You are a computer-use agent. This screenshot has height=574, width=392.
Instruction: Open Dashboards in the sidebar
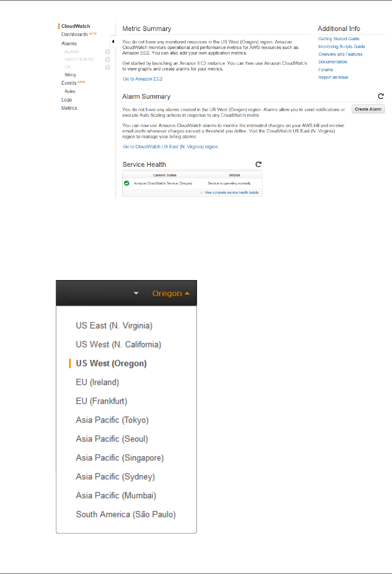(75, 34)
